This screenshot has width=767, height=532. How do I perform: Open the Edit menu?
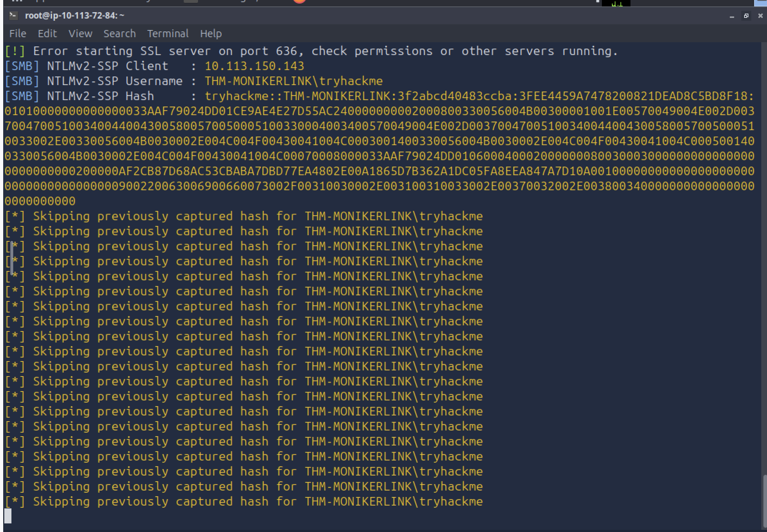click(47, 34)
